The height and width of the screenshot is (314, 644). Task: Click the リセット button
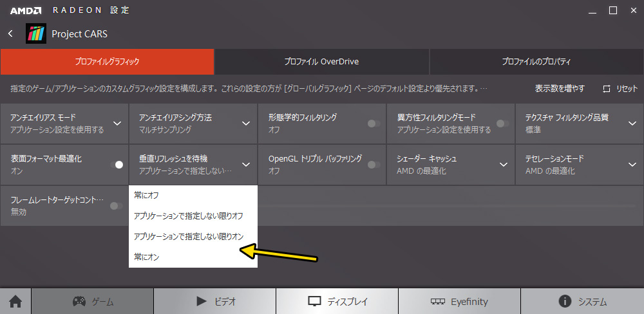(x=620, y=89)
